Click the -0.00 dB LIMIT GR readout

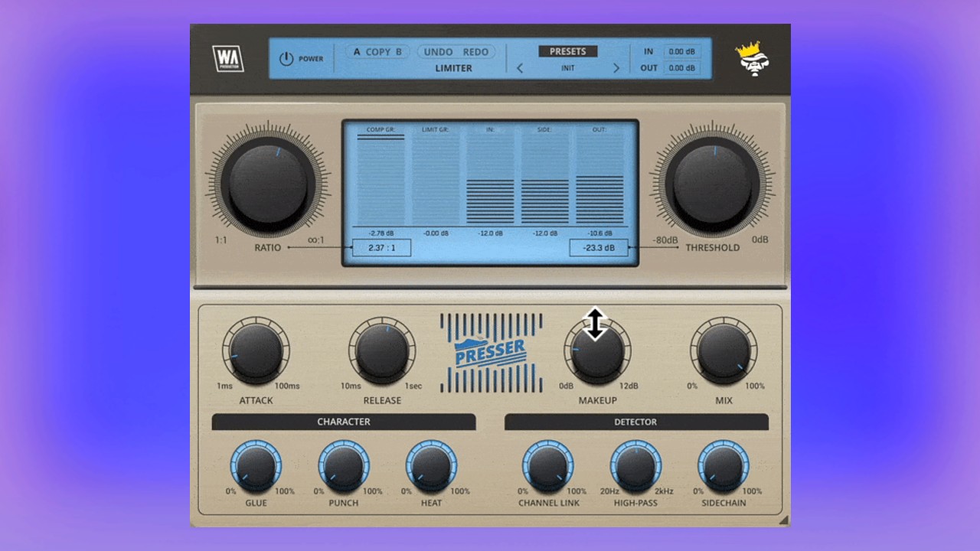click(436, 233)
